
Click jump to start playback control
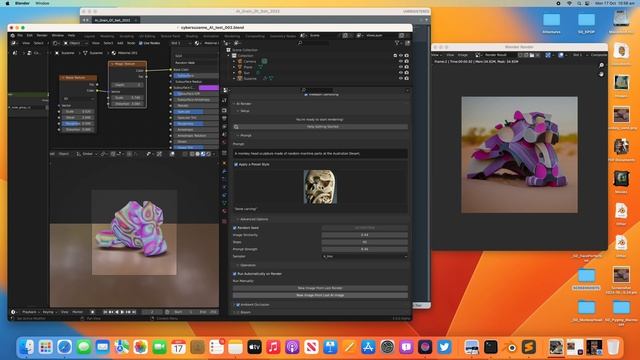(x=105, y=312)
